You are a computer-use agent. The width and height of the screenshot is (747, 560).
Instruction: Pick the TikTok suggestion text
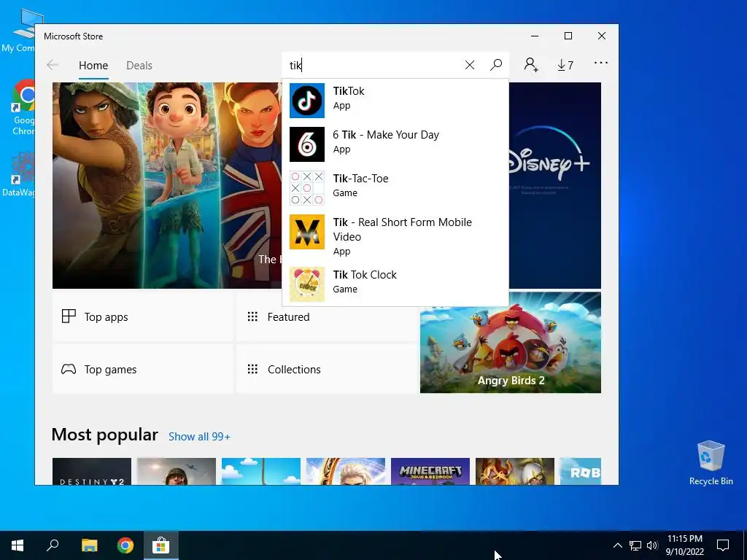point(348,91)
